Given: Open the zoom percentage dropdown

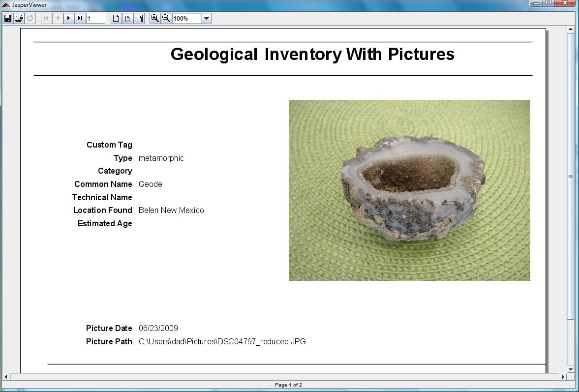Looking at the screenshot, I should click(x=207, y=18).
